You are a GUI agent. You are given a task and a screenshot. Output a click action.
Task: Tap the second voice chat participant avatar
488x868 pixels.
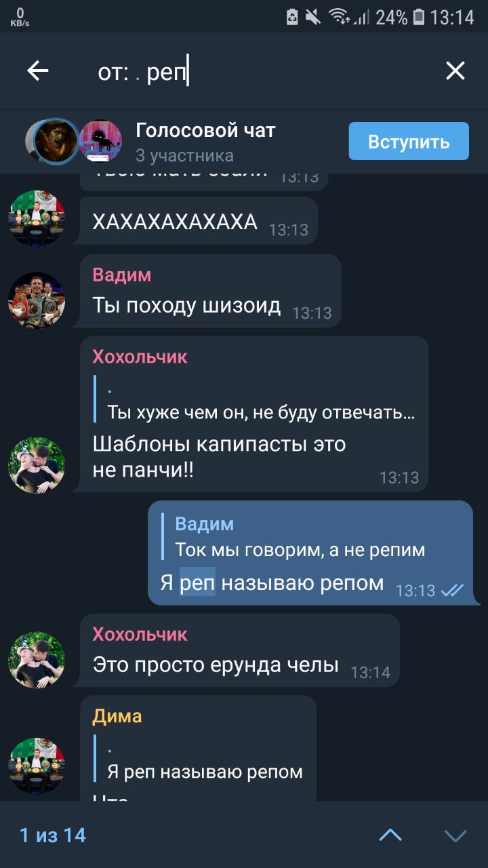pos(100,141)
